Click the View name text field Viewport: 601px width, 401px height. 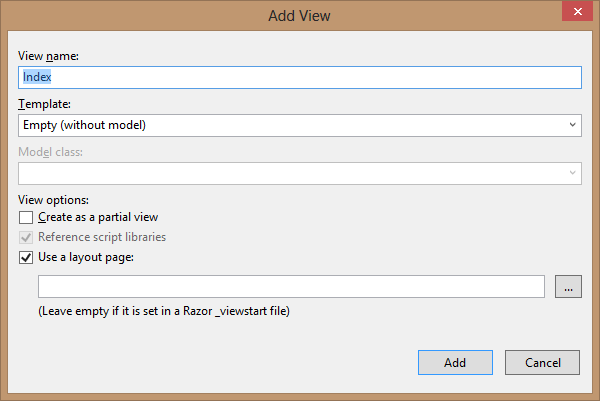point(300,77)
